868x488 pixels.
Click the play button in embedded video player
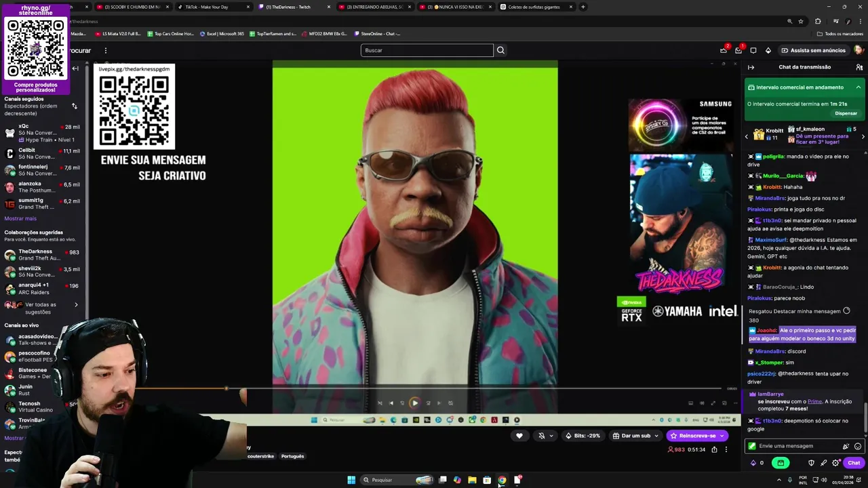click(x=415, y=403)
